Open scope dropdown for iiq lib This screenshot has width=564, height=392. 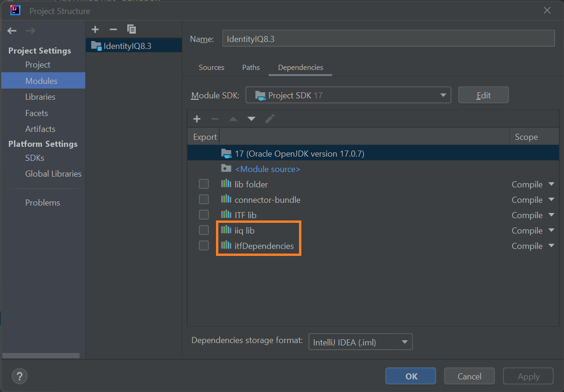pyautogui.click(x=551, y=230)
